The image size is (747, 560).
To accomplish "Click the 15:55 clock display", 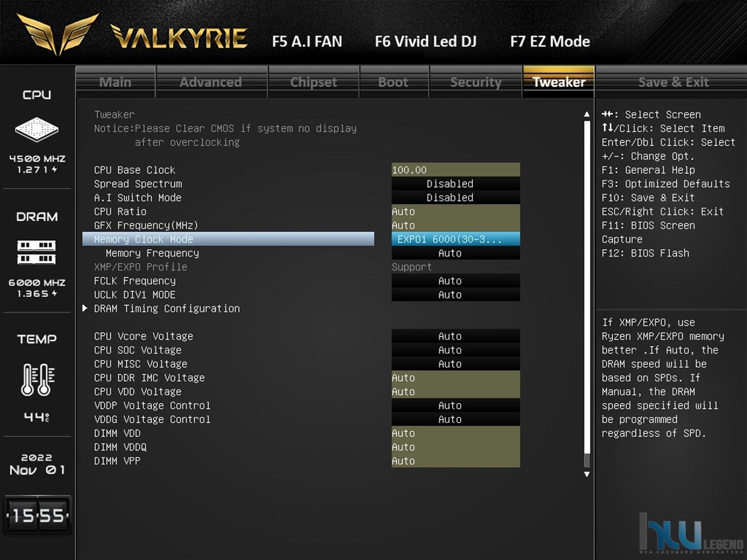I will click(38, 515).
